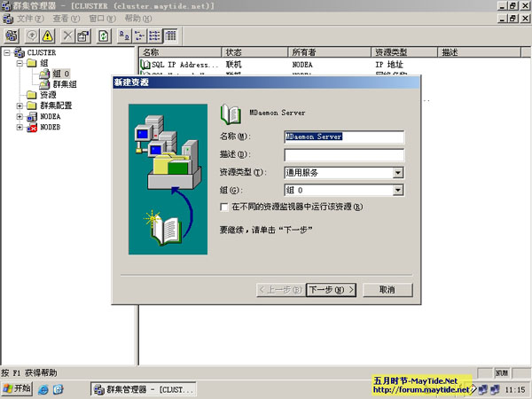The width and height of the screenshot is (532, 399).
Task: Click the 下一步 button
Action: click(331, 290)
